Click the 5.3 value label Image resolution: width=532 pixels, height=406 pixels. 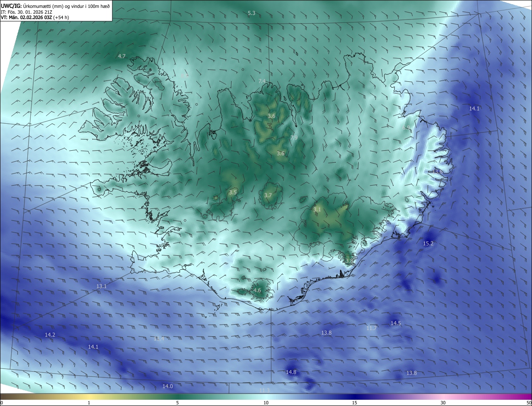coord(251,13)
